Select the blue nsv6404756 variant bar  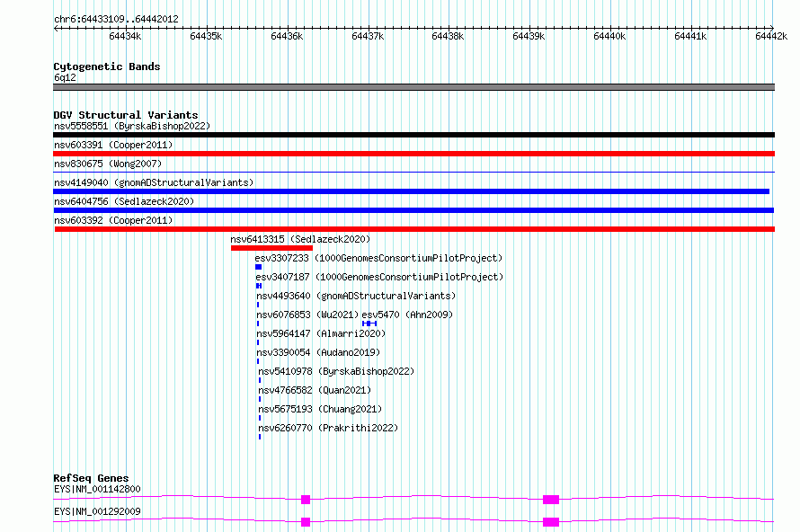pos(413,210)
